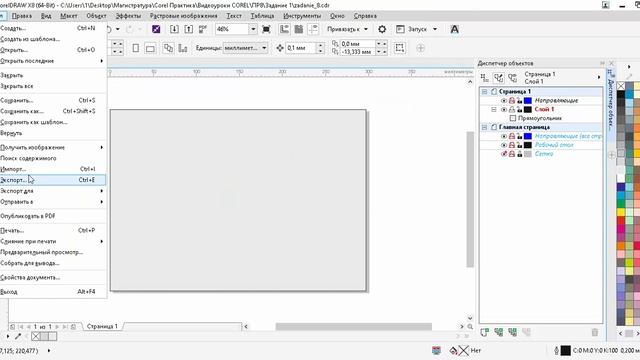Click the purple search content icon
This screenshot has height=360, width=640.
156,29
